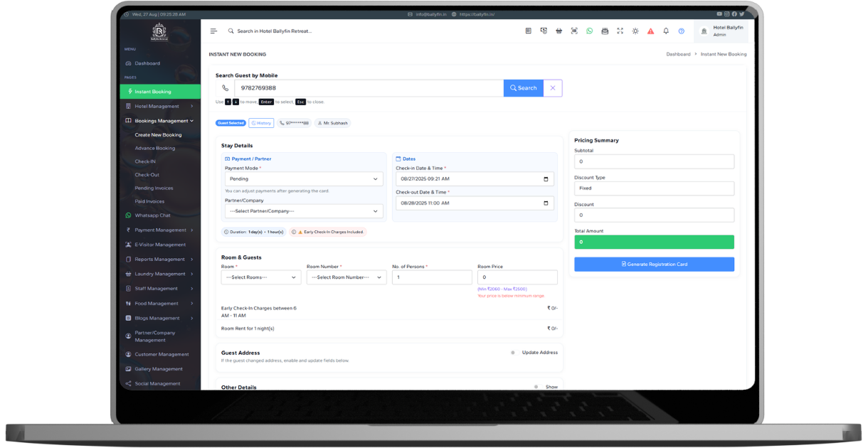This screenshot has width=868, height=448.
Task: Click the red warning alert icon
Action: pyautogui.click(x=650, y=31)
